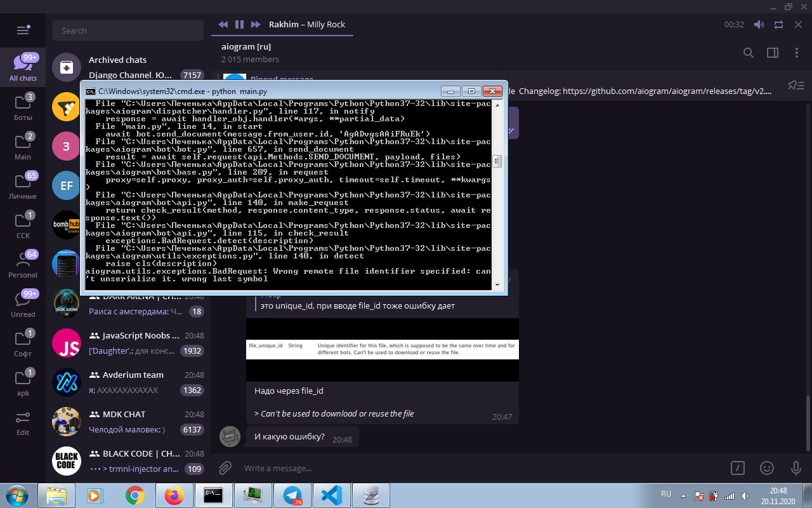
Task: Click the Rakhim – Milly Rock title
Action: [x=307, y=24]
